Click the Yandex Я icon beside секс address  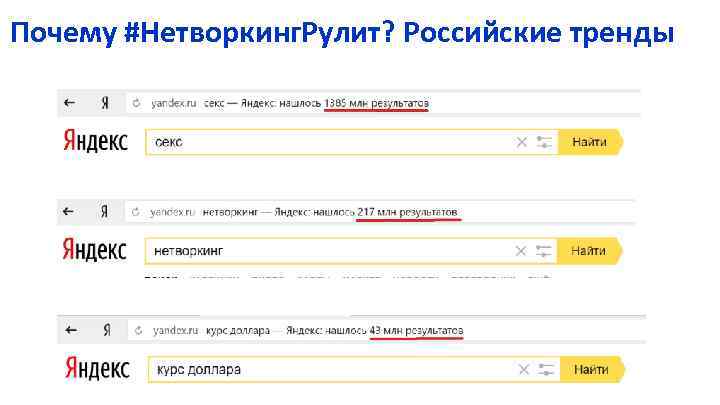pos(105,103)
